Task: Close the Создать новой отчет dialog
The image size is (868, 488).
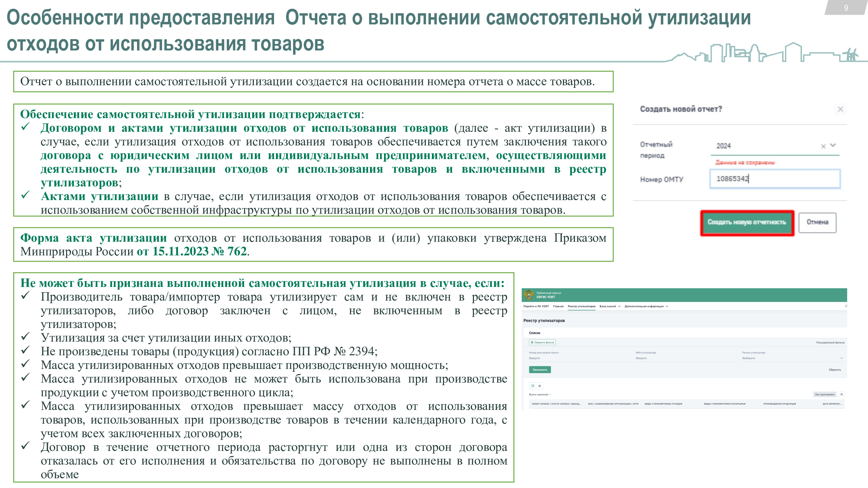Action: [840, 109]
